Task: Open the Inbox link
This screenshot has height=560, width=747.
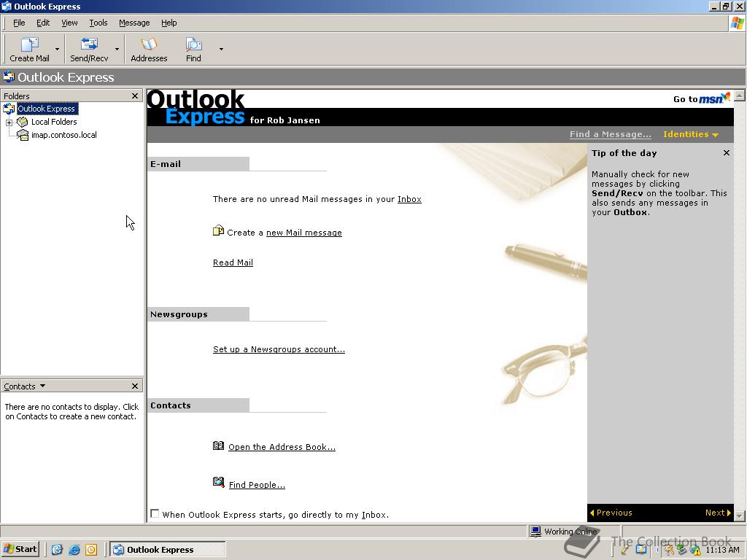Action: coord(409,199)
